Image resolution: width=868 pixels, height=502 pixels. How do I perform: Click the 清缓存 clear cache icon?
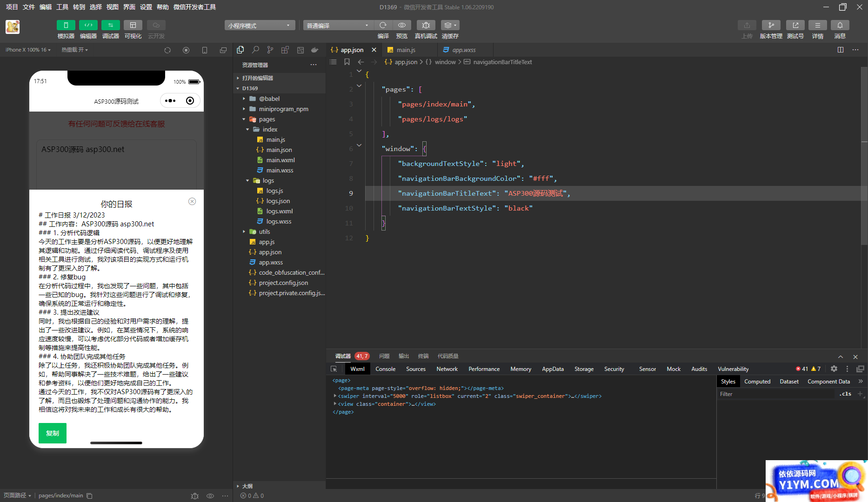[450, 25]
